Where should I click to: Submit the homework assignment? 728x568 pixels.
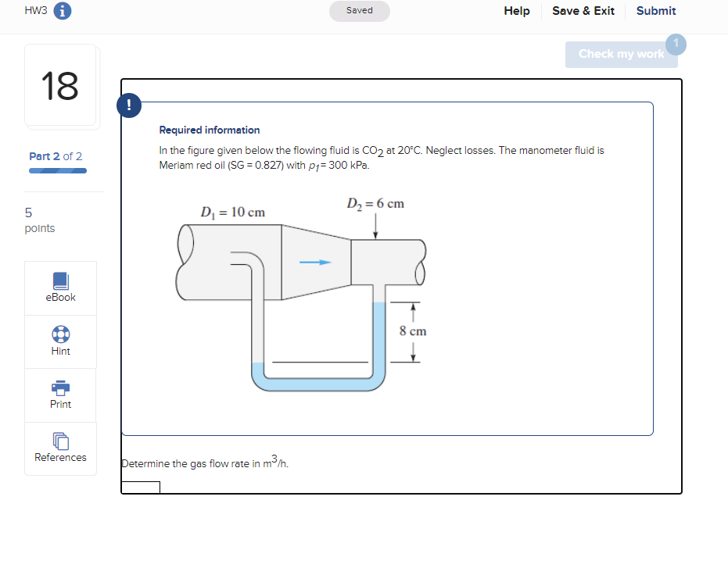pyautogui.click(x=656, y=11)
